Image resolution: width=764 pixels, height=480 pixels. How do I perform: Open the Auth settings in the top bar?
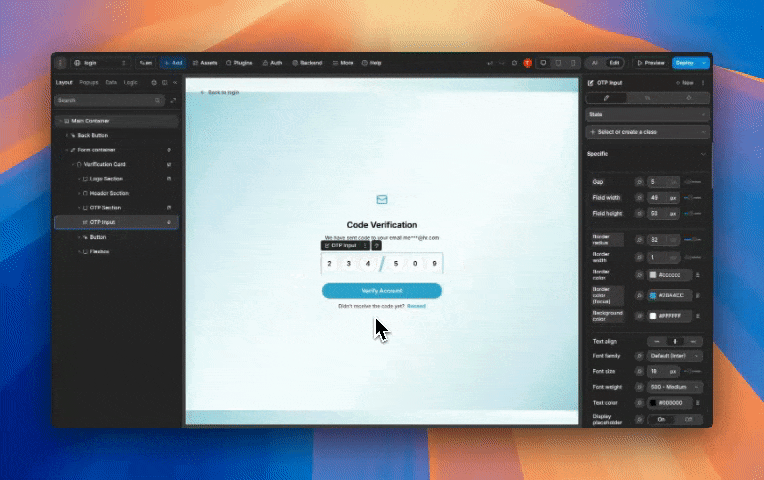pos(272,63)
